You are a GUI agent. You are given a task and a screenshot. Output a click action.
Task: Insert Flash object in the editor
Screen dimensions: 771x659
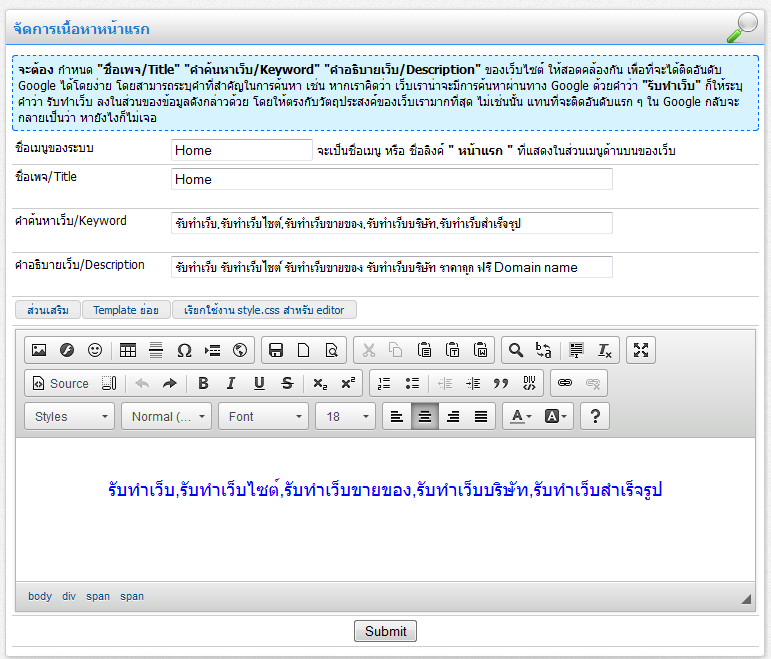tap(67, 350)
